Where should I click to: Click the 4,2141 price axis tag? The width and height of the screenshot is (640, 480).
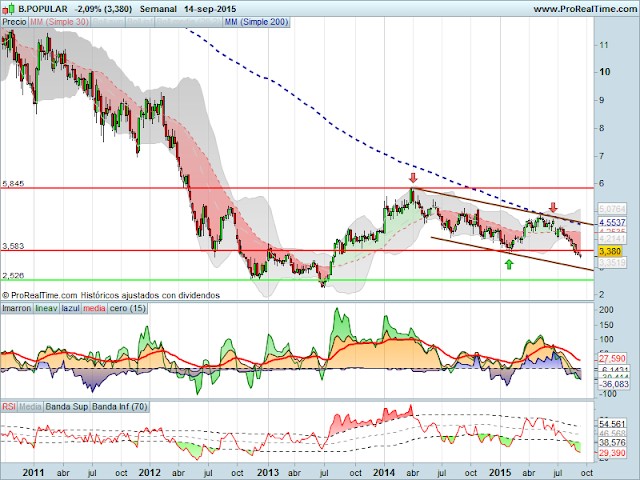[x=612, y=238]
